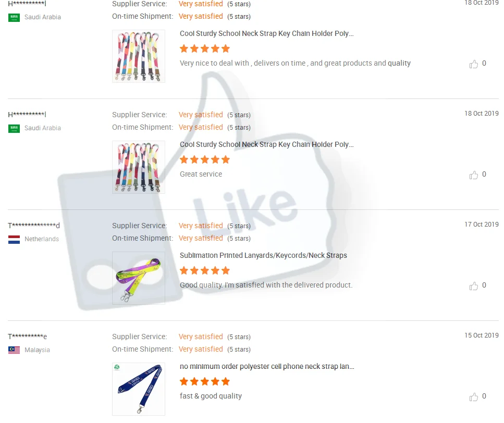The image size is (504, 423).
Task: Open the first "Cool Sturdy School Neck Strap" link
Action: point(266,34)
